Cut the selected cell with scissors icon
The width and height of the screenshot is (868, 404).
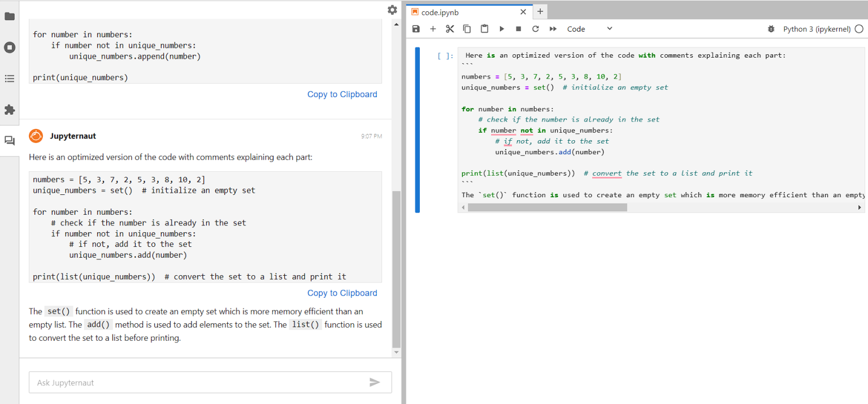click(x=450, y=28)
